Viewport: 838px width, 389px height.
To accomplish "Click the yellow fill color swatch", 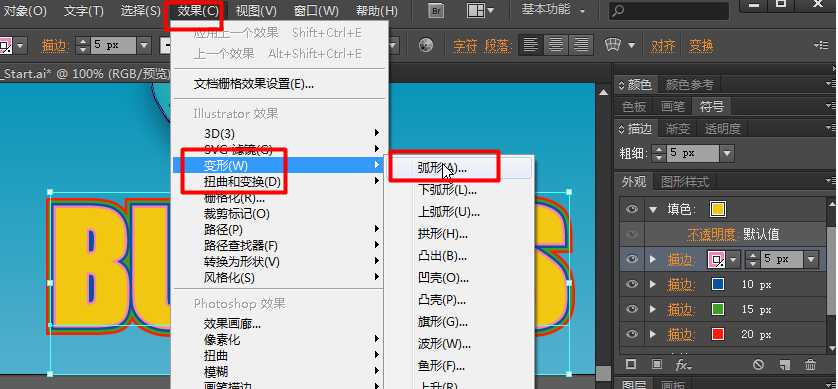I will (717, 209).
